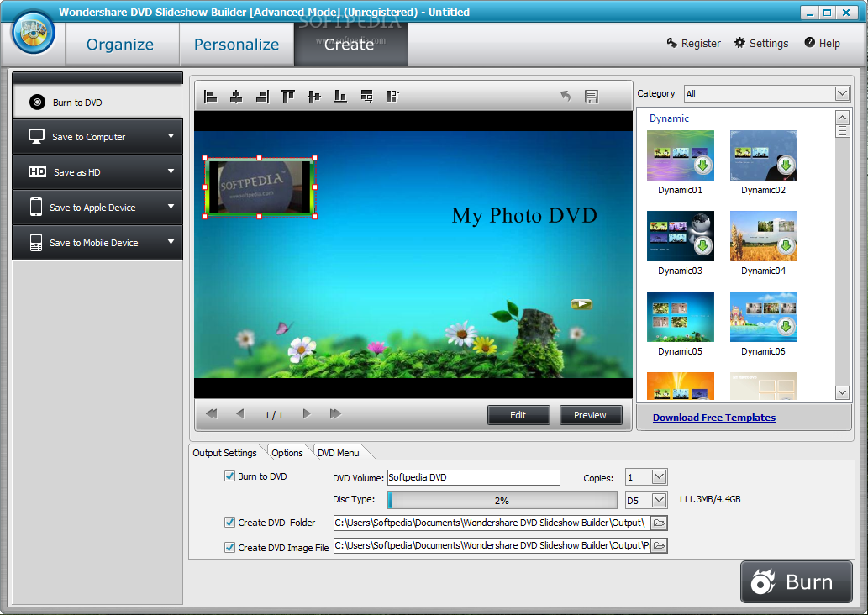
Task: Click the play button on menu preview
Action: pos(581,304)
